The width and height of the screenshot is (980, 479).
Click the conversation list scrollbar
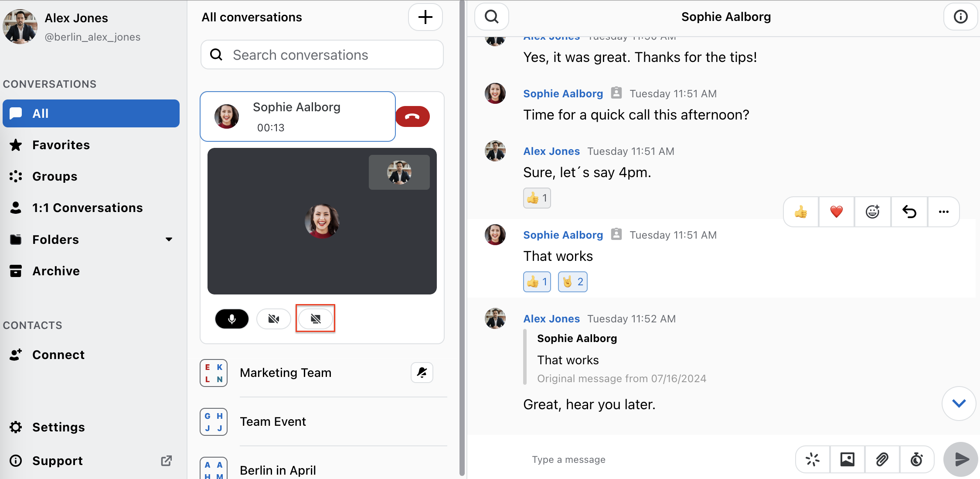pos(462,238)
